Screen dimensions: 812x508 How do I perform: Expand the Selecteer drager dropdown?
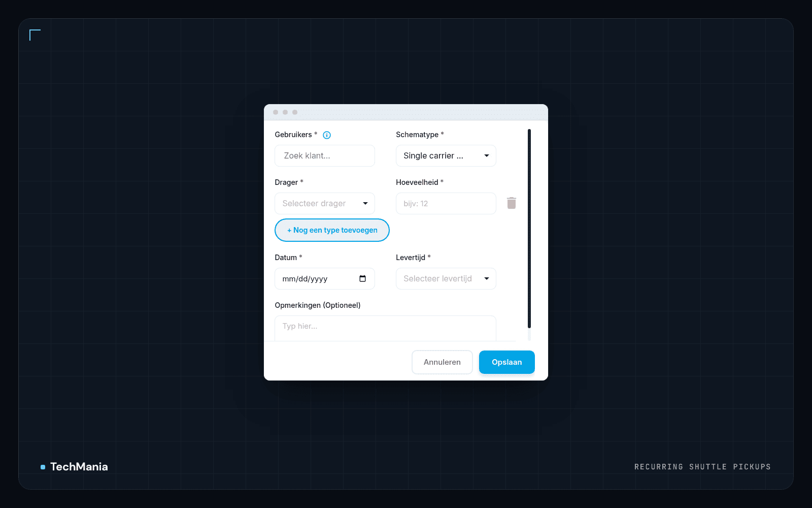tap(325, 203)
